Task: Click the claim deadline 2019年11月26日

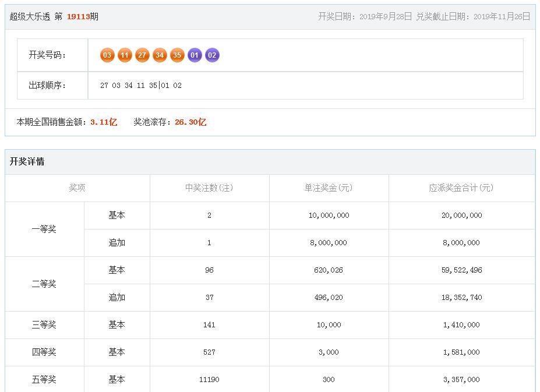Action: pos(502,16)
